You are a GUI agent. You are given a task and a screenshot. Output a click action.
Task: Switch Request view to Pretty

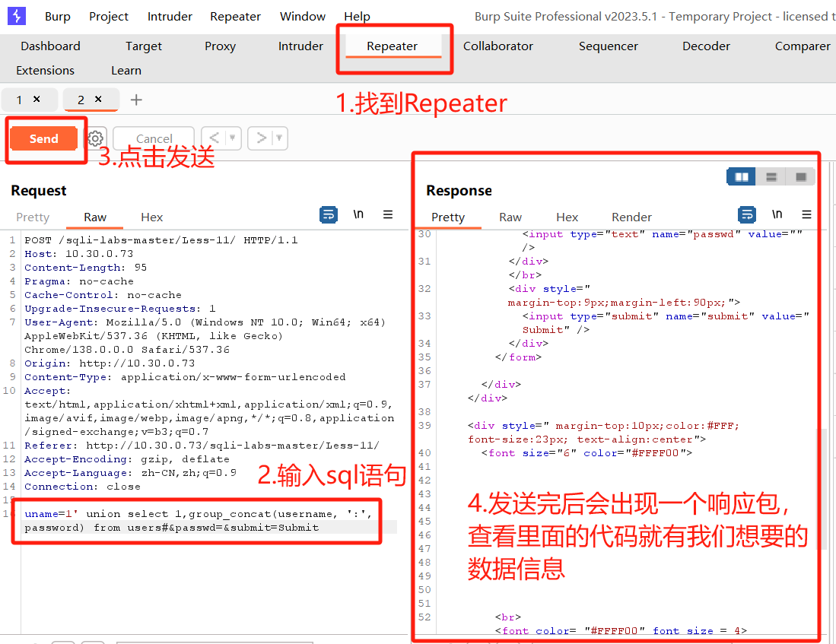click(33, 217)
